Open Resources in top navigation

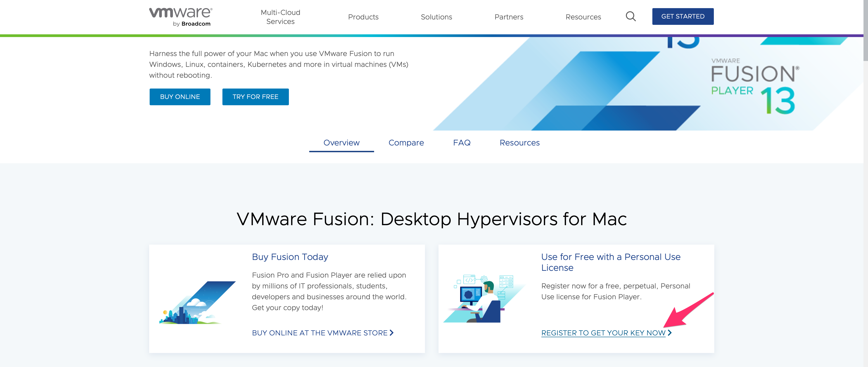tap(583, 17)
